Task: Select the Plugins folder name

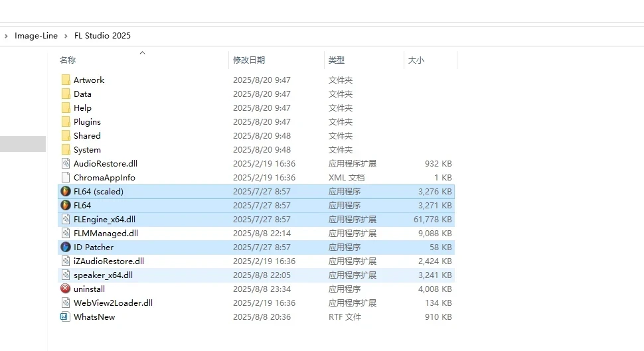Action: [87, 122]
